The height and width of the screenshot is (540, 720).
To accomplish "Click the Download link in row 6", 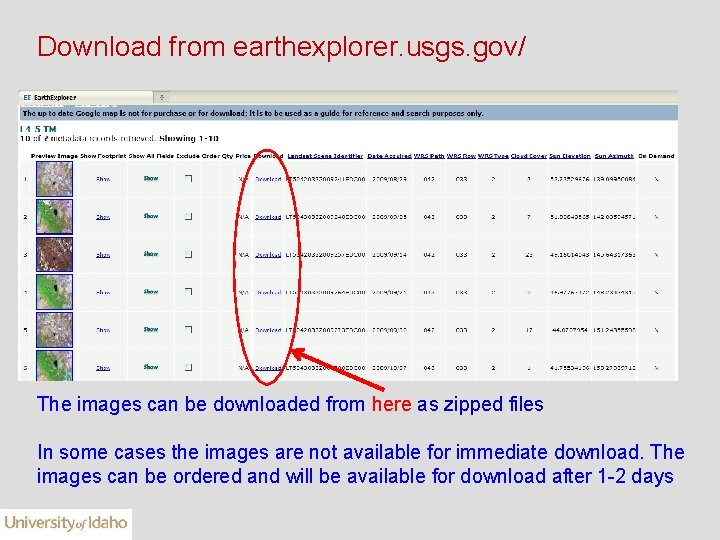I will point(268,368).
